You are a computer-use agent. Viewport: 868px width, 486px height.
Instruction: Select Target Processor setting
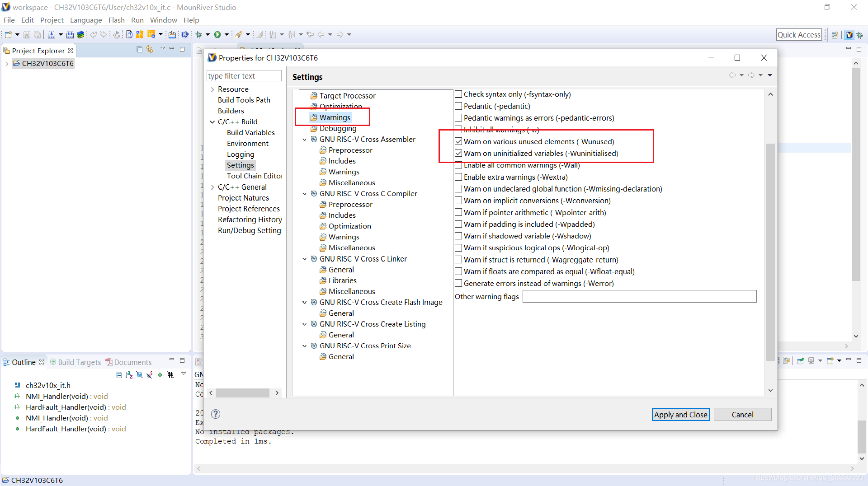[x=347, y=96]
